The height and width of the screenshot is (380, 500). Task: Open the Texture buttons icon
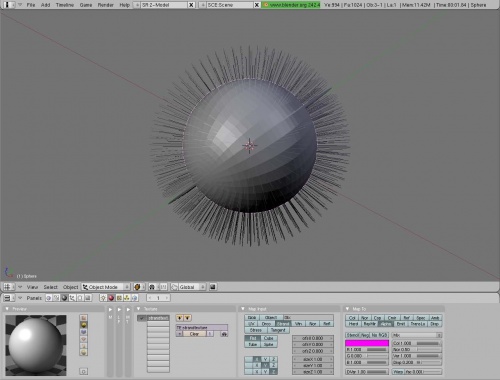pos(119,298)
